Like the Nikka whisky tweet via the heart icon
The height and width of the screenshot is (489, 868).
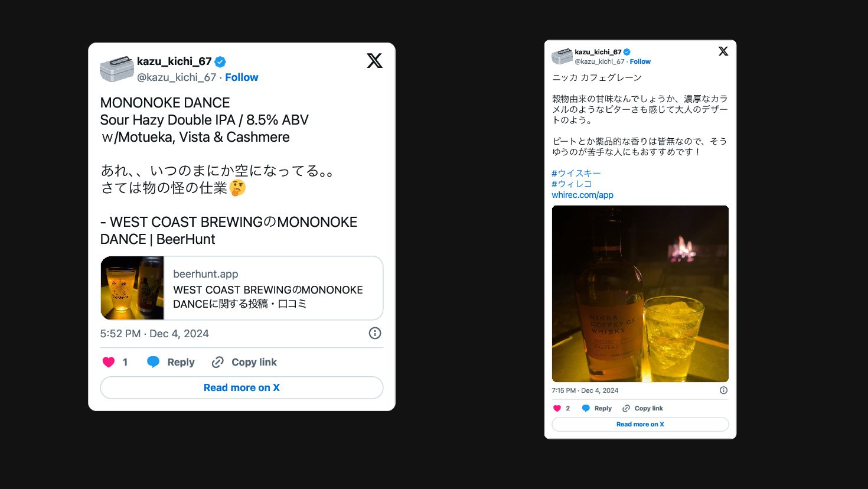click(557, 408)
